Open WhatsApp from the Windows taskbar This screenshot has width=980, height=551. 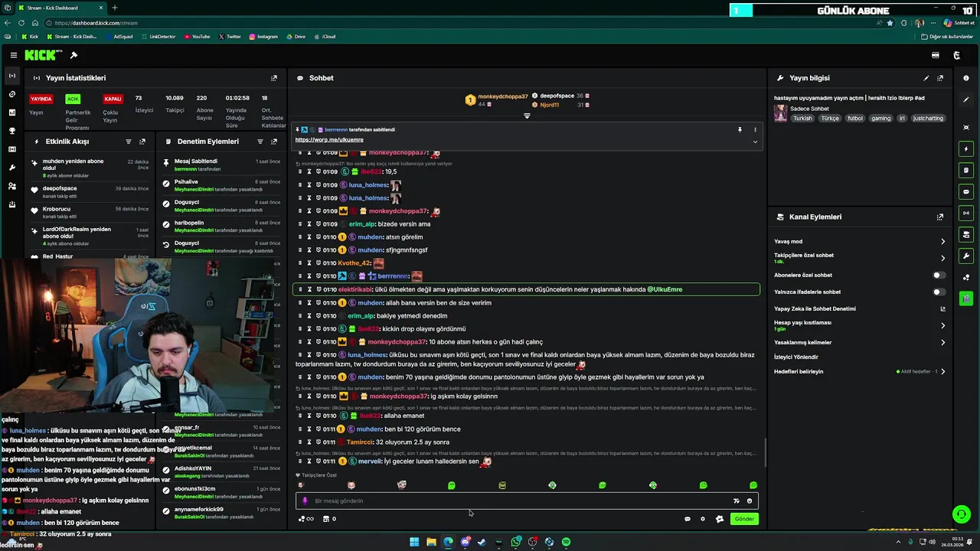tap(516, 542)
